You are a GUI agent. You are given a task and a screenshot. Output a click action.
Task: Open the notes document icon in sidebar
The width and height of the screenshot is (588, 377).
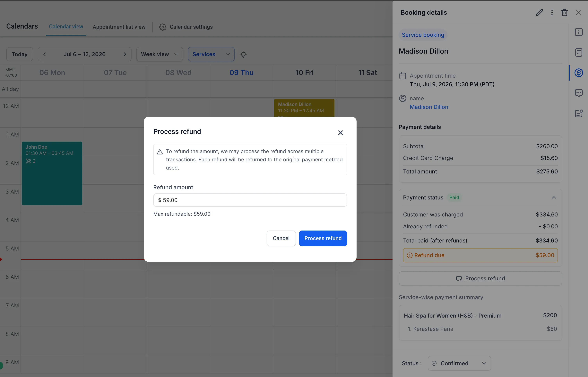(x=578, y=52)
